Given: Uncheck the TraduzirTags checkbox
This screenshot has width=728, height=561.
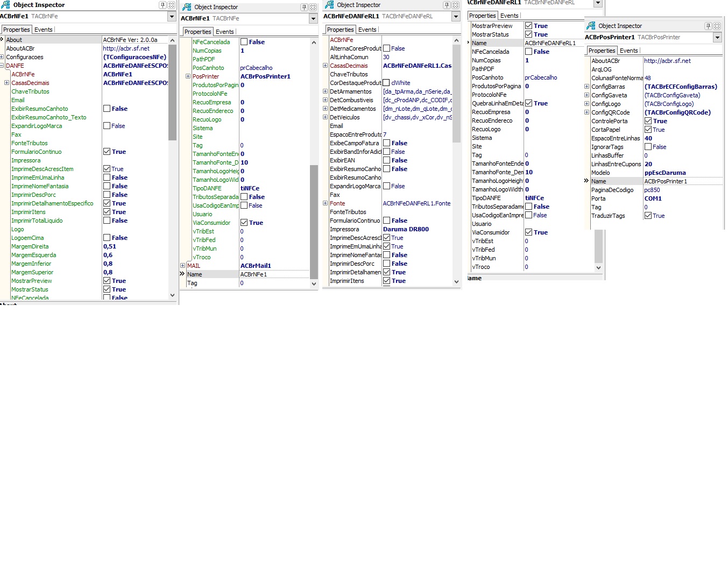Looking at the screenshot, I should click(x=648, y=216).
